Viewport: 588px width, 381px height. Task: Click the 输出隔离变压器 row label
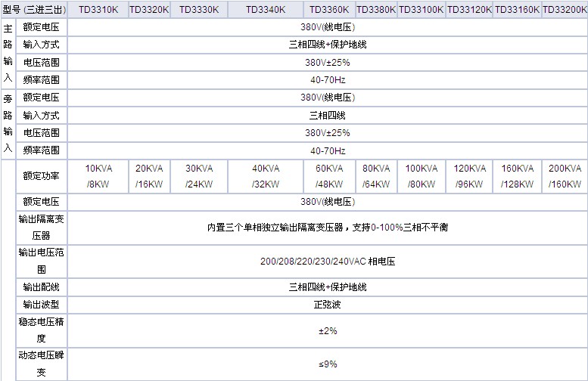click(x=41, y=227)
